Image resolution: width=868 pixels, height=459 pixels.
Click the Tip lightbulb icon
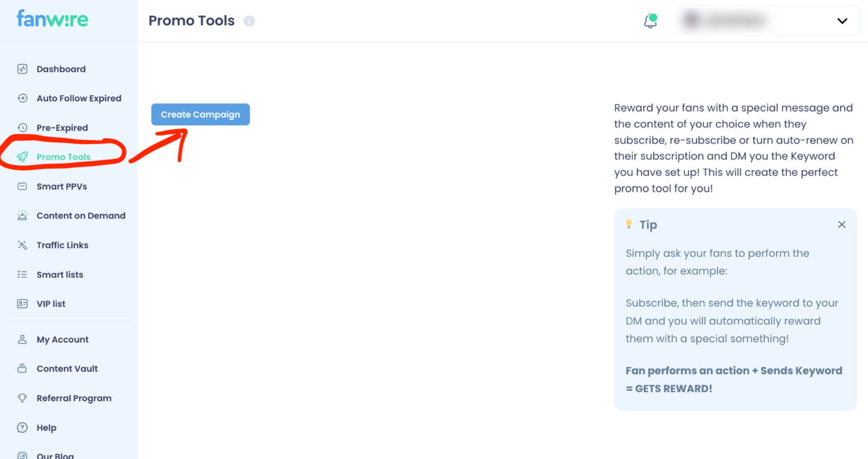coord(629,224)
